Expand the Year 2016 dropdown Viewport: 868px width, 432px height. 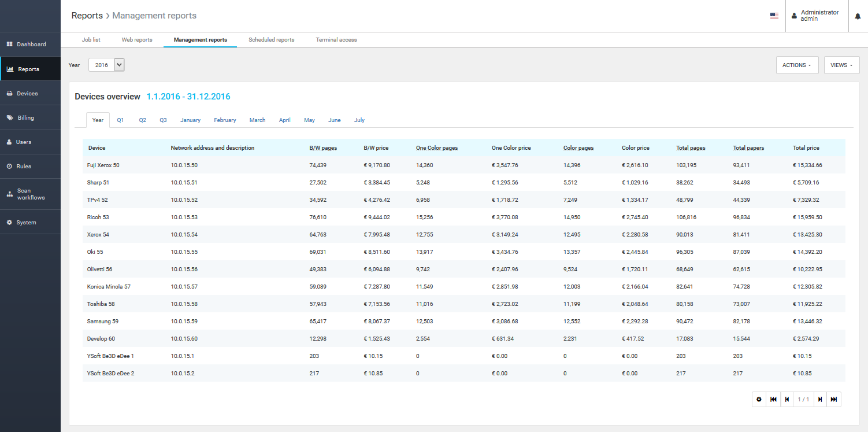pyautogui.click(x=106, y=65)
